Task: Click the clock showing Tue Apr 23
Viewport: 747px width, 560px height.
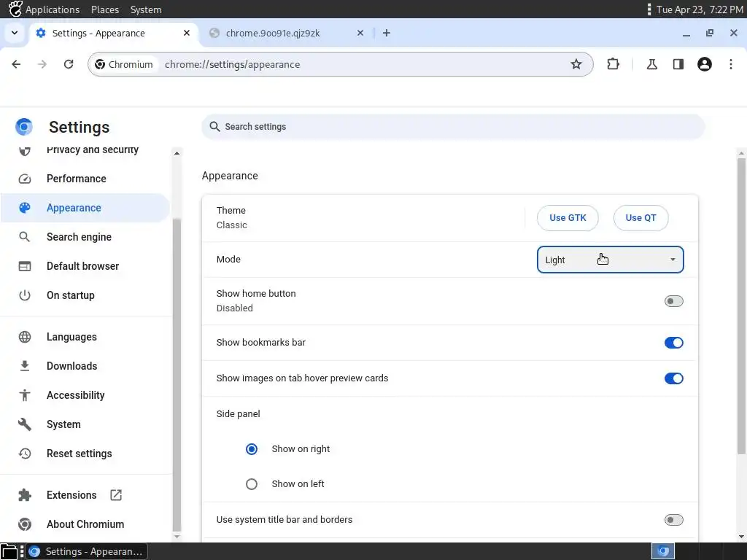Action: (700, 9)
